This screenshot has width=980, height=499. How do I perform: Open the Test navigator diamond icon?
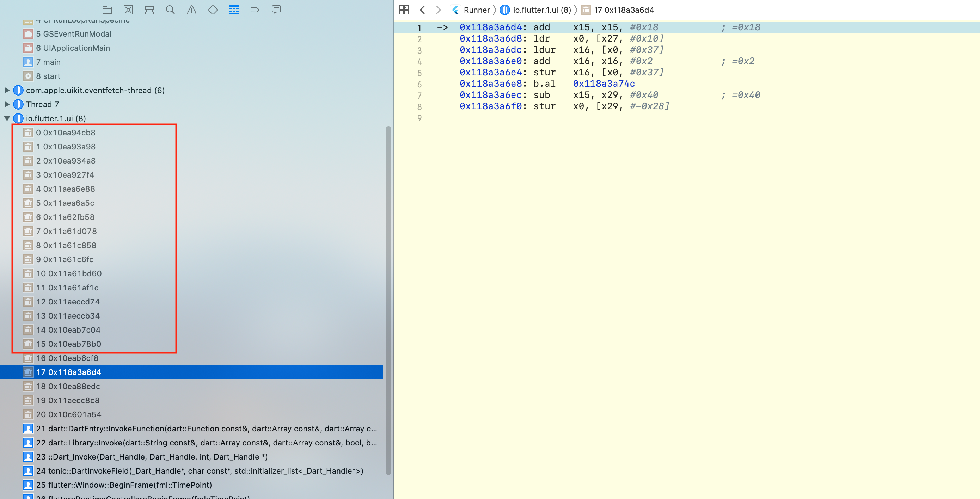coord(213,10)
